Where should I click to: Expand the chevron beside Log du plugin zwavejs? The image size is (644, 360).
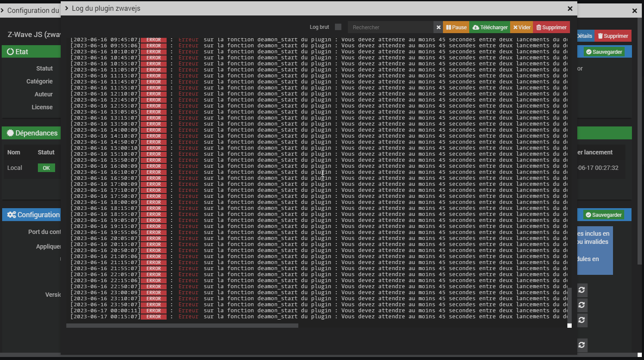[67, 8]
